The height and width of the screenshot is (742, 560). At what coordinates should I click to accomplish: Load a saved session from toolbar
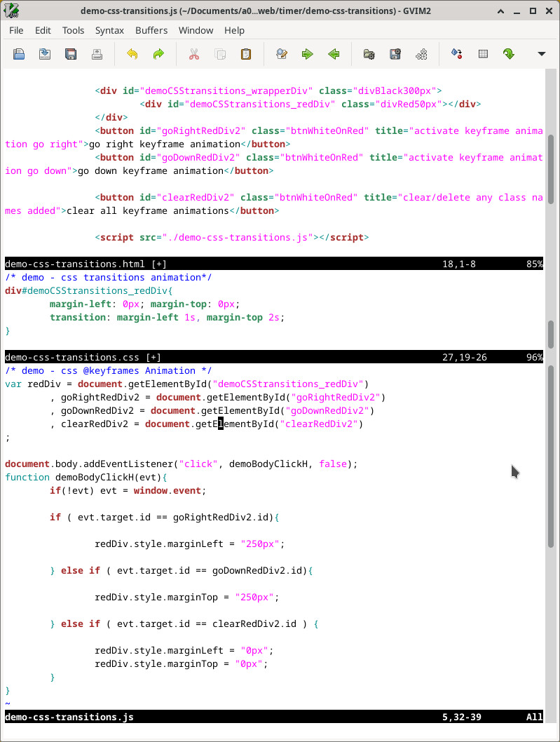(x=369, y=54)
